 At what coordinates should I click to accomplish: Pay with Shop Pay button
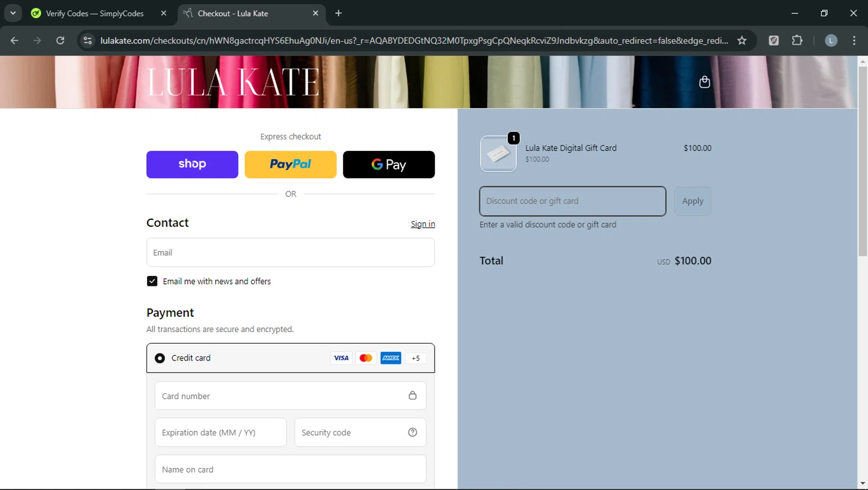tap(192, 164)
